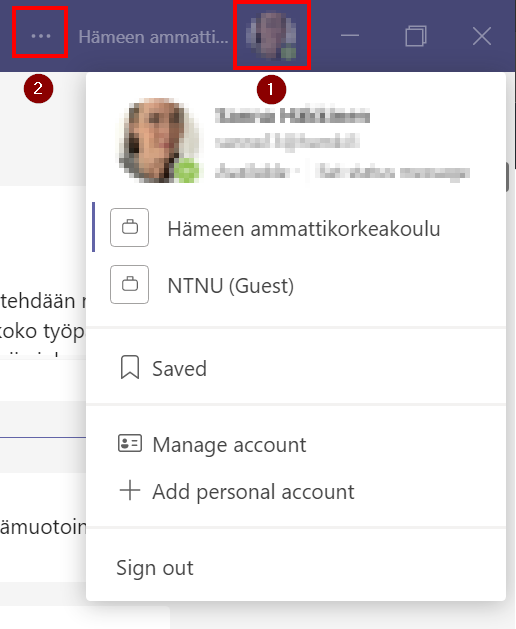
Task: Minimize the Teams window
Action: [350, 35]
